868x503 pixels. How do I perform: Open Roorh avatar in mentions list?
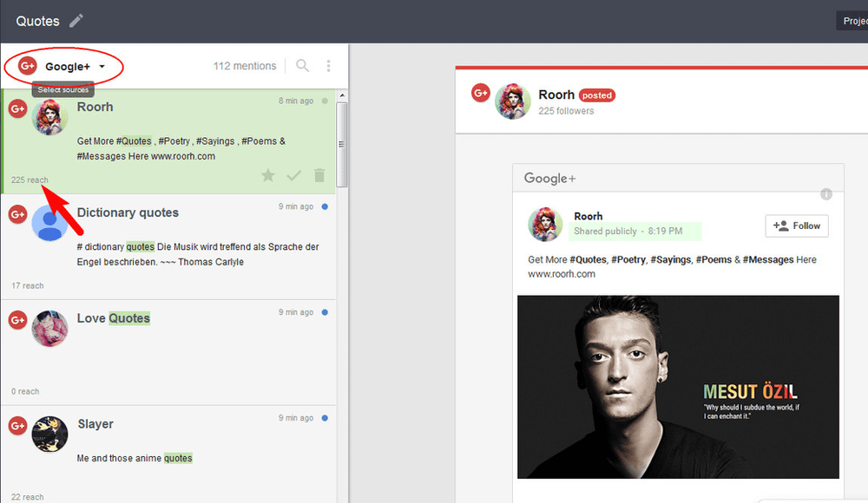click(x=49, y=117)
